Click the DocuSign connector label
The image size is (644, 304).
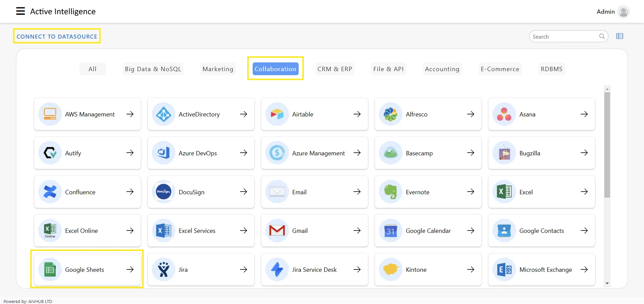[191, 192]
